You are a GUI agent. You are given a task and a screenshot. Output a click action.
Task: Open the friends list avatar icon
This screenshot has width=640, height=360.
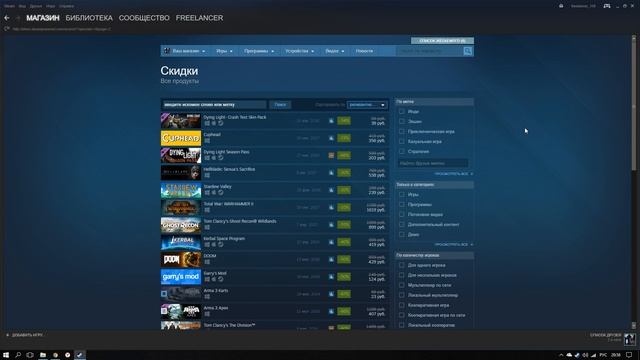point(629,339)
